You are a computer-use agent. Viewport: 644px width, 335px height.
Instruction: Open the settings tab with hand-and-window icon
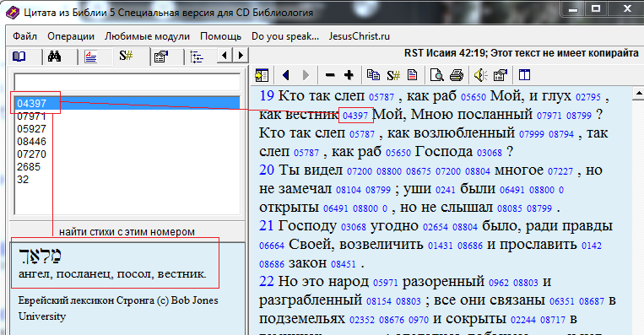(x=161, y=57)
